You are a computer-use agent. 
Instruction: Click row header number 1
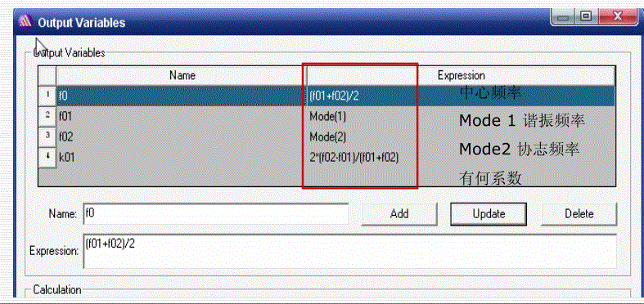point(47,96)
